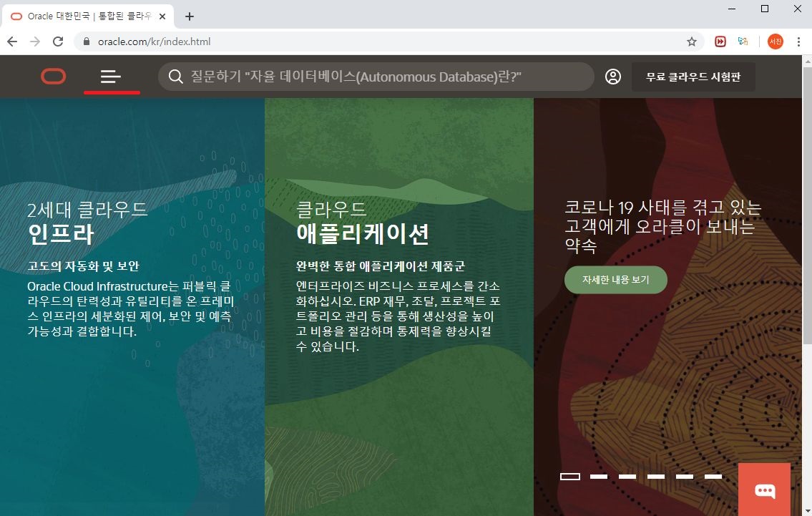Click the 고도의 자동화 및 보안 subtitle
Image resolution: width=812 pixels, height=516 pixels.
click(x=84, y=266)
